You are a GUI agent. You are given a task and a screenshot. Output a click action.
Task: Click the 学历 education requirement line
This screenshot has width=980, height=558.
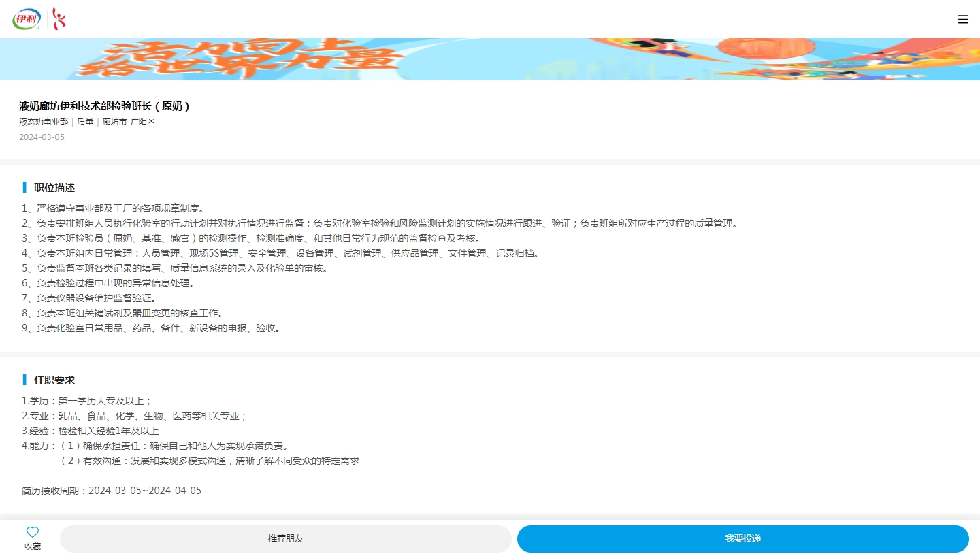(x=87, y=401)
